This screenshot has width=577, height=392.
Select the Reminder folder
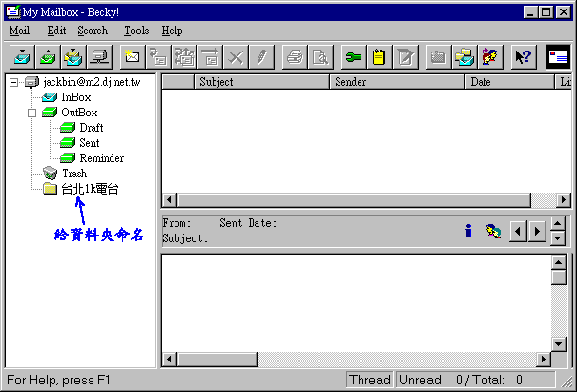[x=101, y=158]
